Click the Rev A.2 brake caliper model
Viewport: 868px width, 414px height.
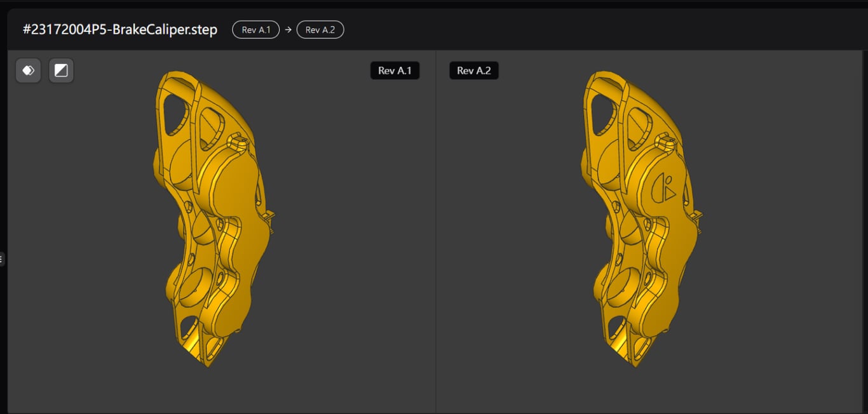(641, 219)
